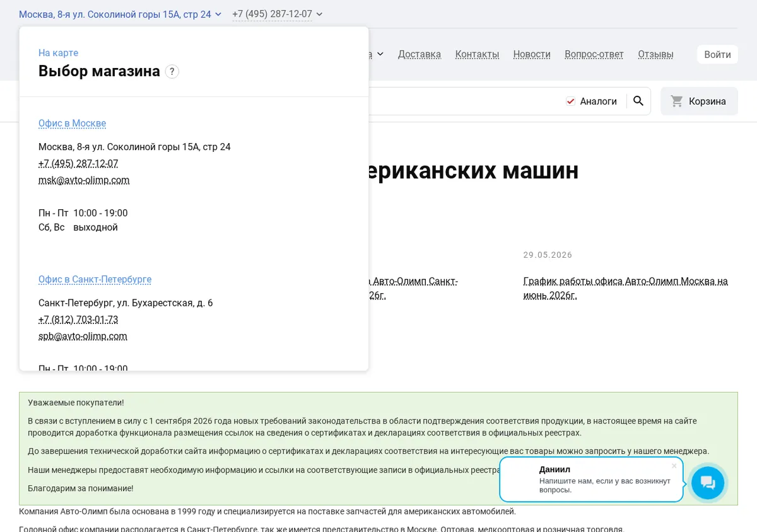Viewport: 757px width, 532px height.
Task: Expand the partially hidden menu chevron
Action: tap(380, 54)
